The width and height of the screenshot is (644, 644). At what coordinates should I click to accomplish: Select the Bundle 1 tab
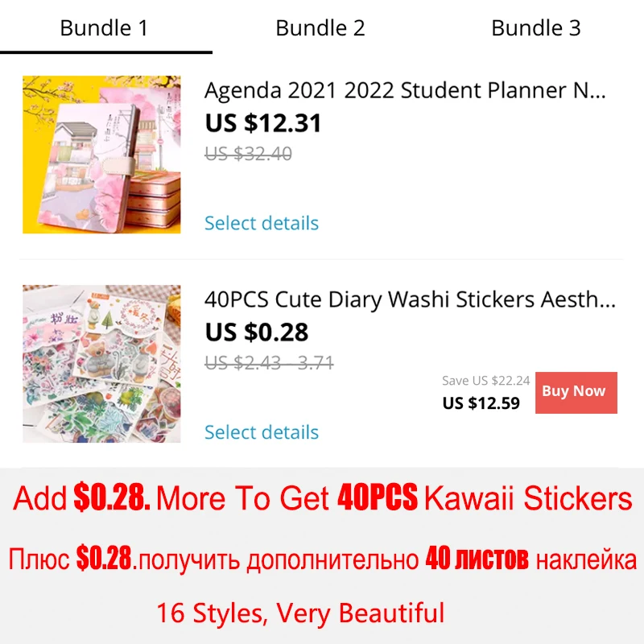(x=104, y=28)
